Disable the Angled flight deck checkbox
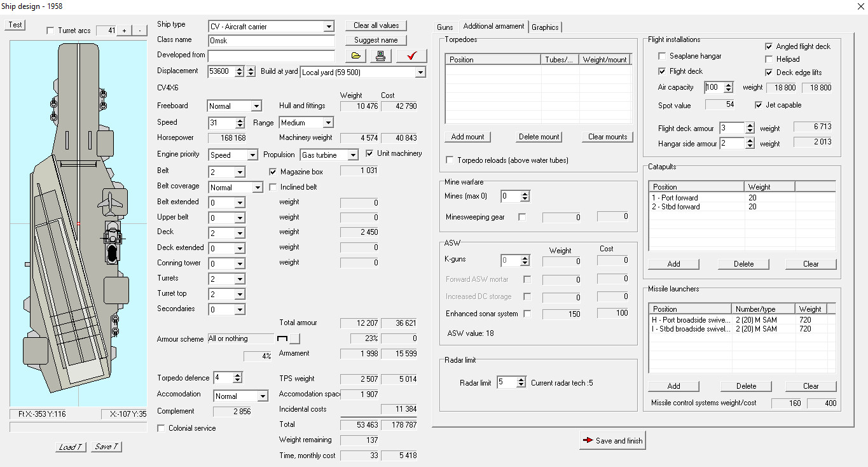The image size is (868, 467). click(769, 46)
